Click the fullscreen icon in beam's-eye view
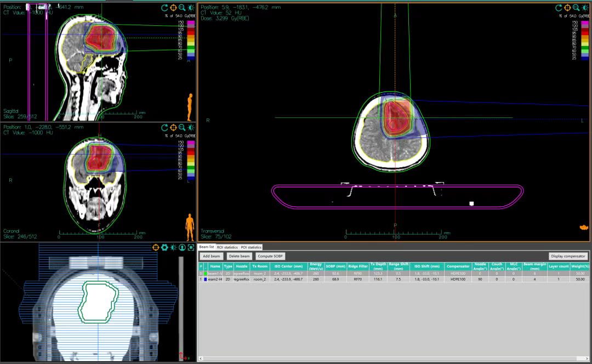The height and width of the screenshot is (364, 592). tap(191, 248)
